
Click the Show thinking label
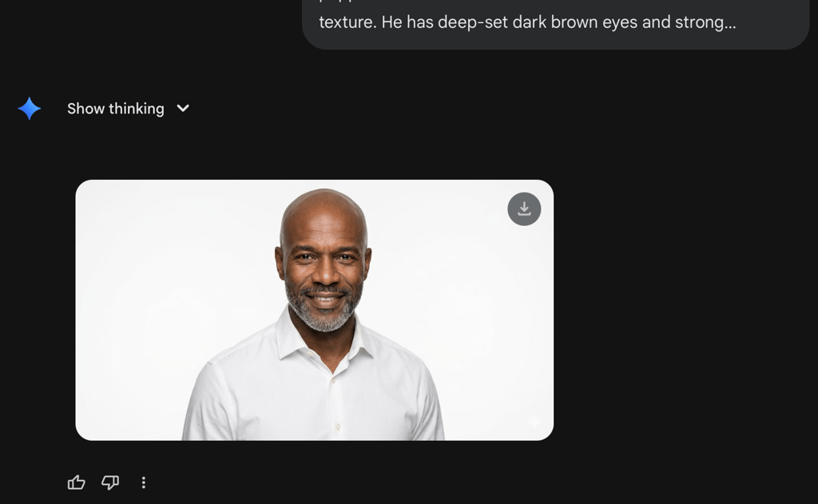click(116, 109)
